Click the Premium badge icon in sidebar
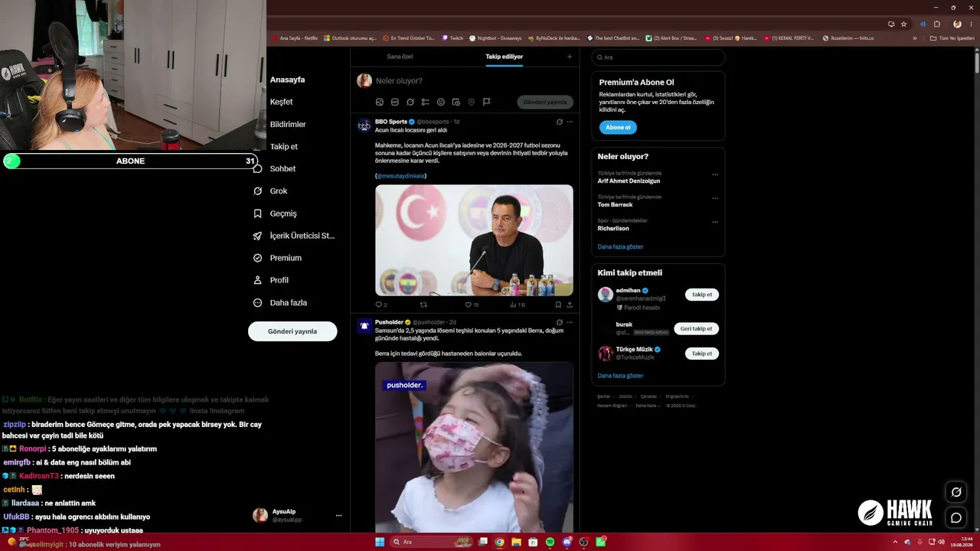 click(258, 258)
